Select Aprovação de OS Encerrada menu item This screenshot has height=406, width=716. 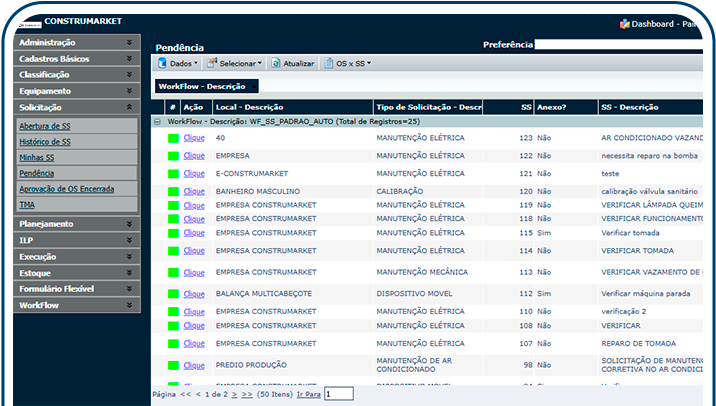click(66, 188)
